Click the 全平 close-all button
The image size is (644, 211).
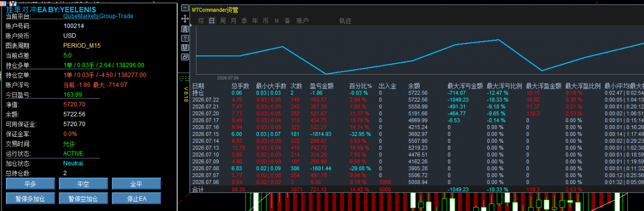[x=136, y=184]
